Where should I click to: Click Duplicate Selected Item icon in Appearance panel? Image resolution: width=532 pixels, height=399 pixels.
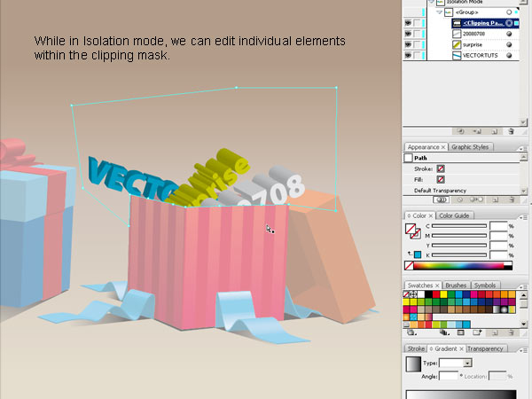[495, 199]
